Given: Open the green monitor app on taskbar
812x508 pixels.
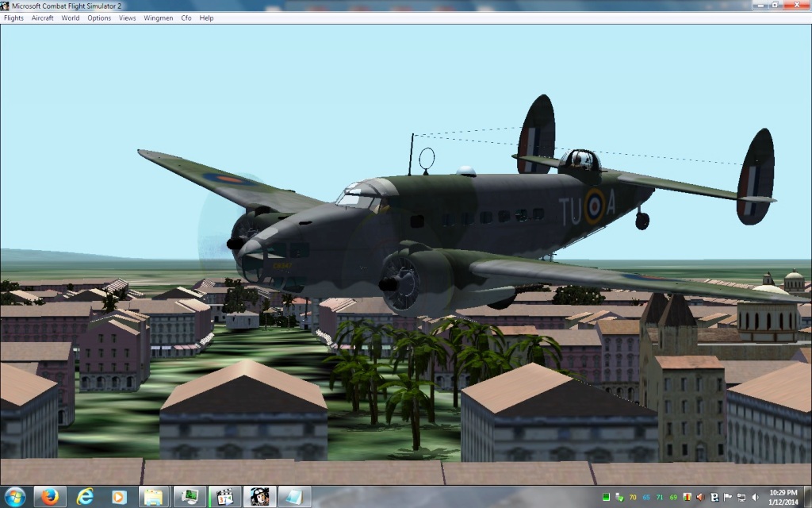Looking at the screenshot, I should (x=190, y=497).
